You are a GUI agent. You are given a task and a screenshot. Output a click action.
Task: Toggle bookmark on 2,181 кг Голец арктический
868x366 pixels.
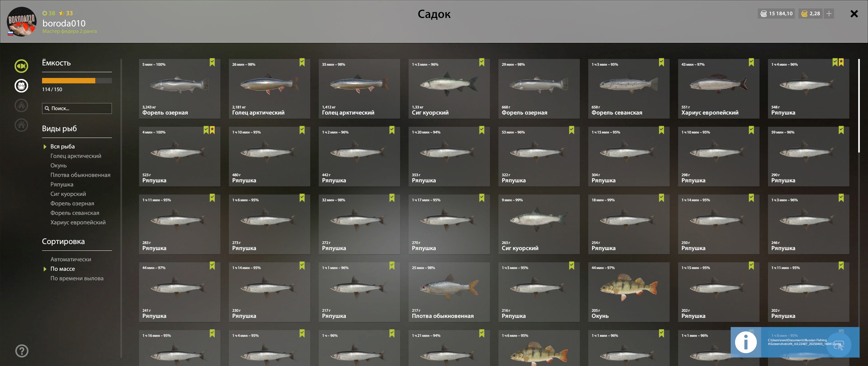point(302,62)
